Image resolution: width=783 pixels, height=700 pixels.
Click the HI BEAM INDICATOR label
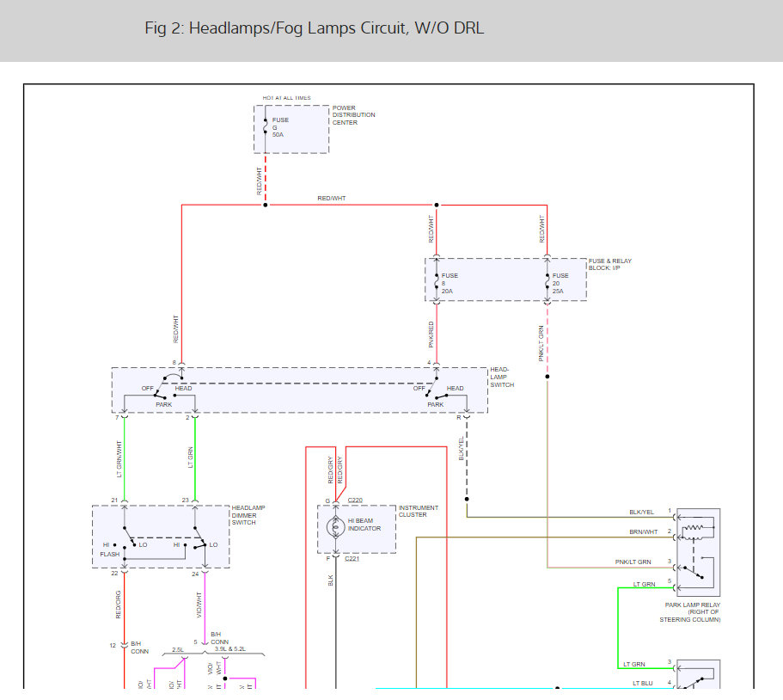(x=364, y=525)
